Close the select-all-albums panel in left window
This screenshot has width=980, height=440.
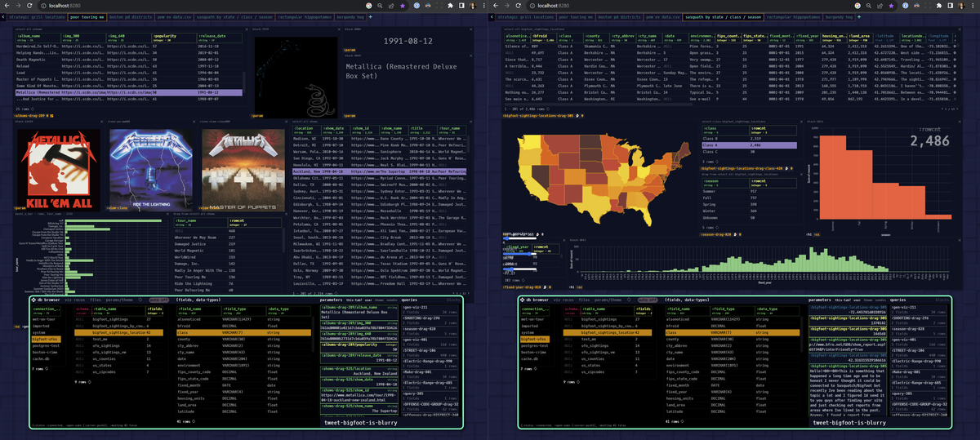(x=247, y=28)
